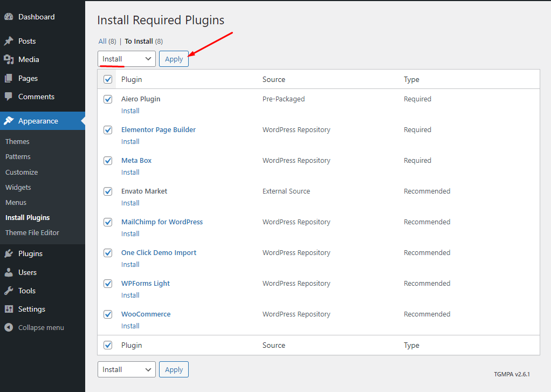The height and width of the screenshot is (392, 551).
Task: Click Install link under WooCommerce
Action: (130, 326)
